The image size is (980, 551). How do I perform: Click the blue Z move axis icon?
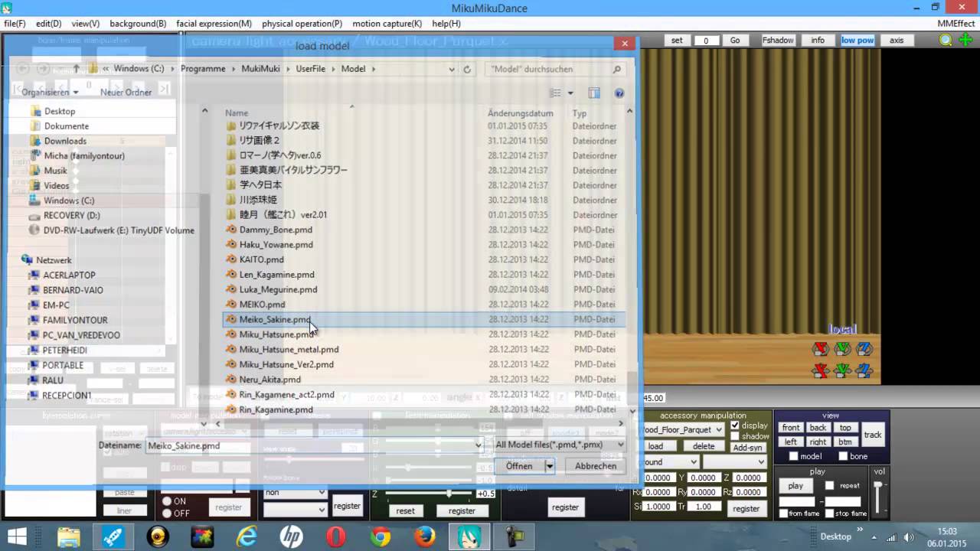click(x=864, y=371)
